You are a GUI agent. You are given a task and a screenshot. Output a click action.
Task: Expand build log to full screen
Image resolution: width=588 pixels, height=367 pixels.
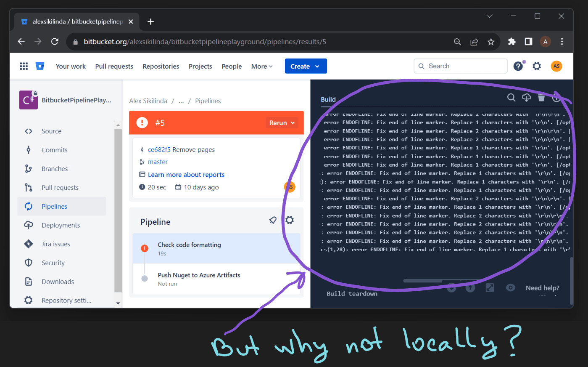coord(490,287)
